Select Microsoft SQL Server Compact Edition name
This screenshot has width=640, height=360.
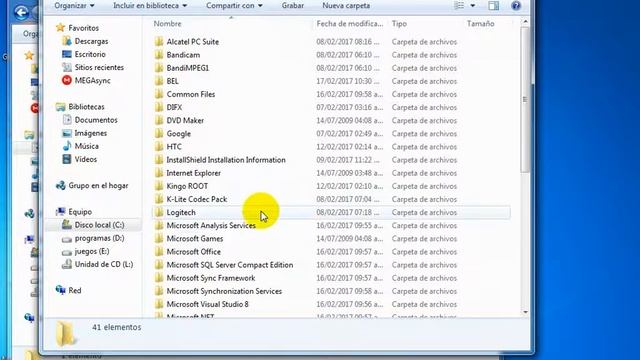(x=229, y=264)
